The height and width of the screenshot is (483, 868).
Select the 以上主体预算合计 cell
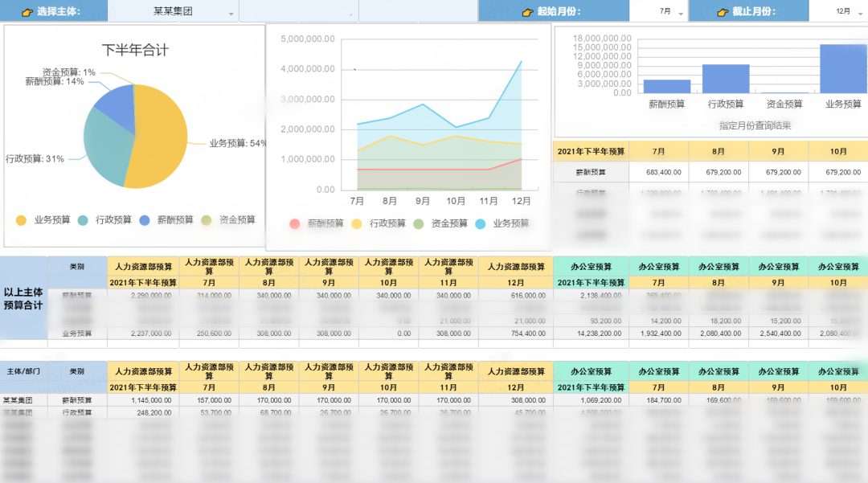(23, 298)
